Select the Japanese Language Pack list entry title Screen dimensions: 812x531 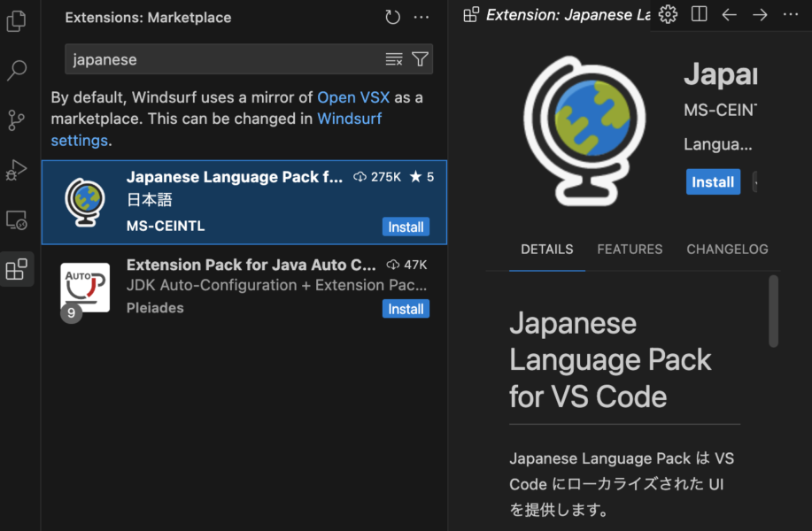click(235, 177)
